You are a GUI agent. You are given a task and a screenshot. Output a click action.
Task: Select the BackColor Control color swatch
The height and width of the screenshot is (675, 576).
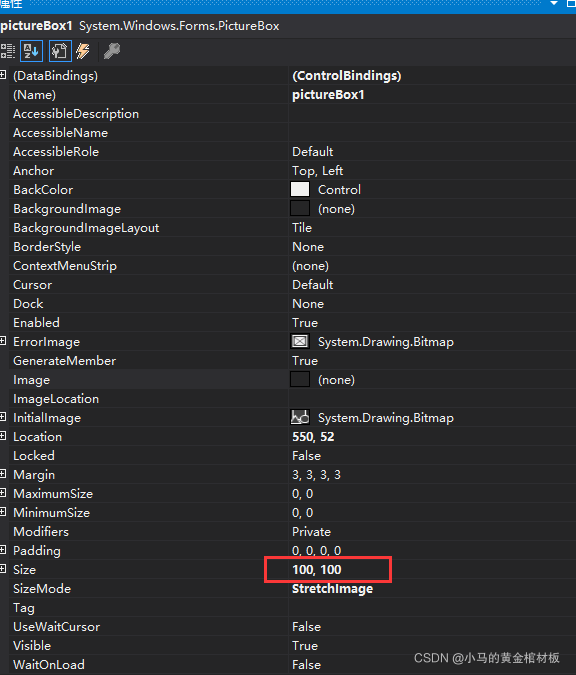pyautogui.click(x=300, y=189)
